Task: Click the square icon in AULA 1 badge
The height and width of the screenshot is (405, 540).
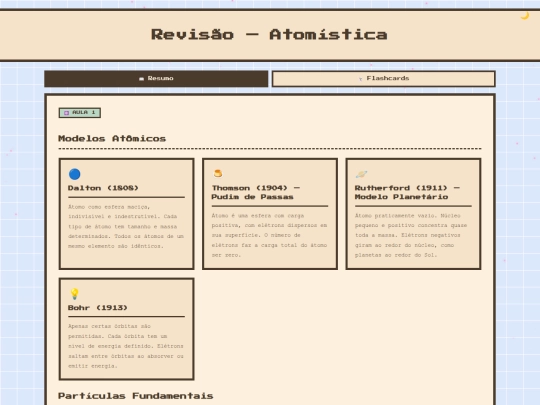Action: [66, 113]
